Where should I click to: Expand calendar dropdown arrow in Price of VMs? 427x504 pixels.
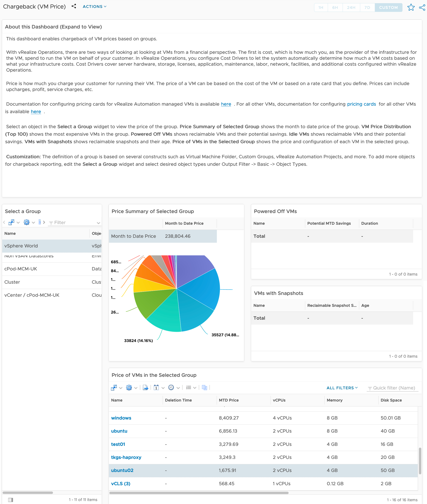[x=163, y=388]
